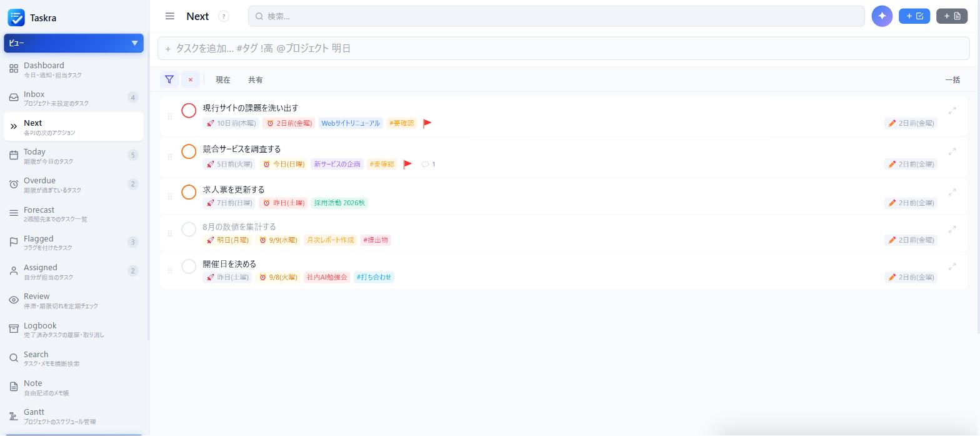Image resolution: width=980 pixels, height=436 pixels.
Task: Click 社内AI勉強会 project tag
Action: coord(327,277)
